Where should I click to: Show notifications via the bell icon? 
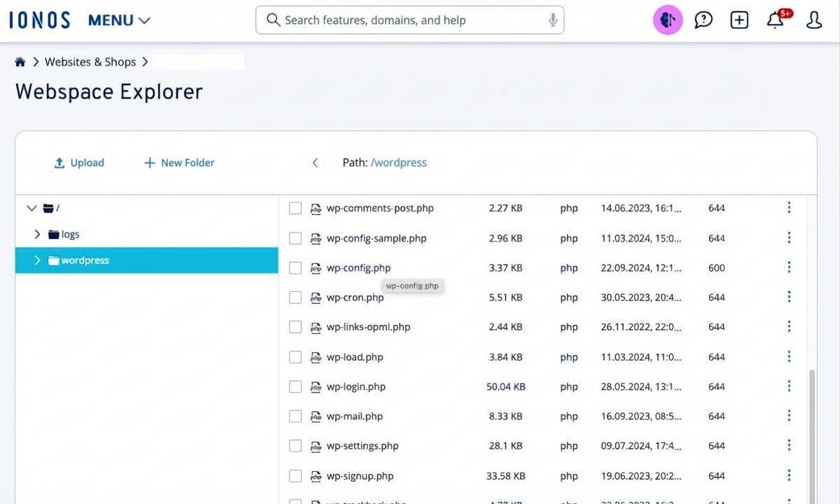click(x=774, y=20)
